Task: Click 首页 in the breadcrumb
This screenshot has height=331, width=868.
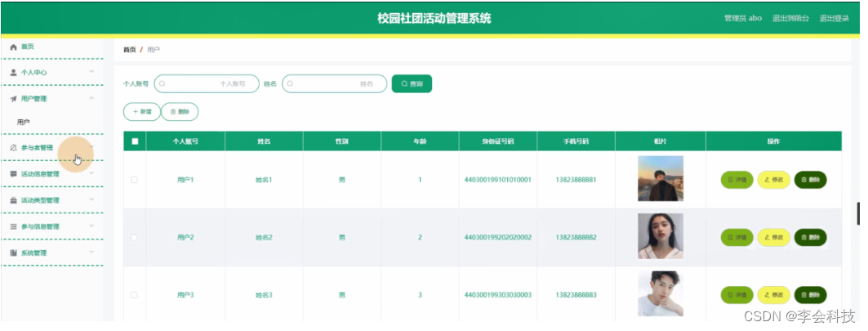Action: pyautogui.click(x=129, y=50)
